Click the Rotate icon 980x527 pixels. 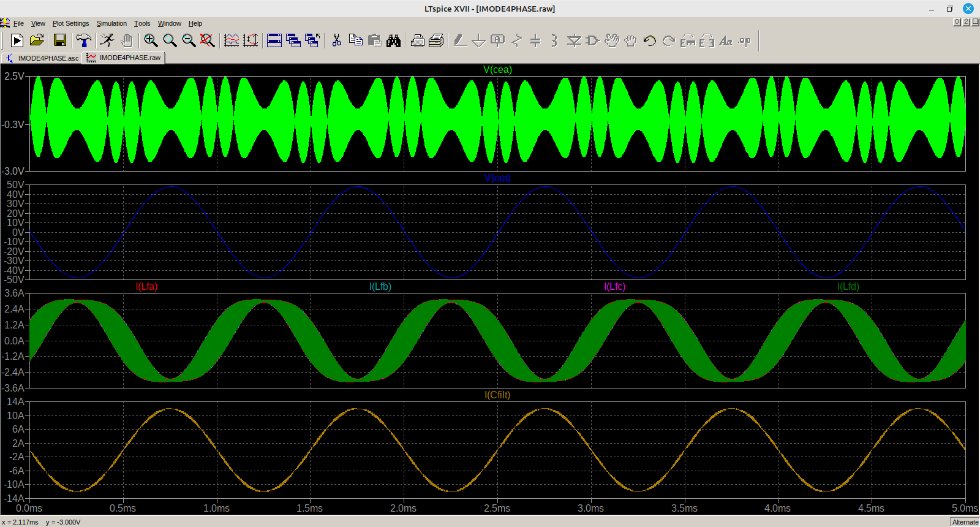pos(688,40)
